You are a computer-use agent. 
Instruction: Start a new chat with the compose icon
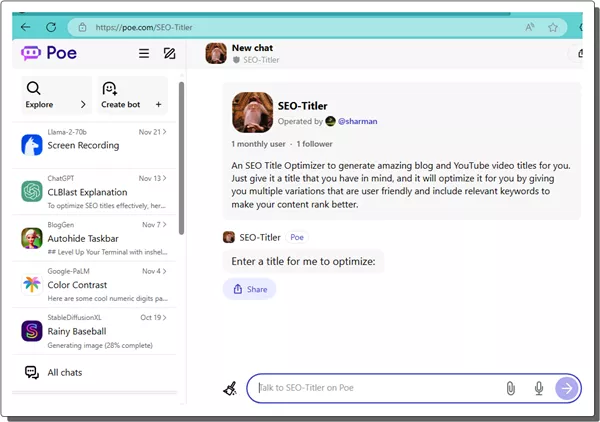(x=169, y=53)
